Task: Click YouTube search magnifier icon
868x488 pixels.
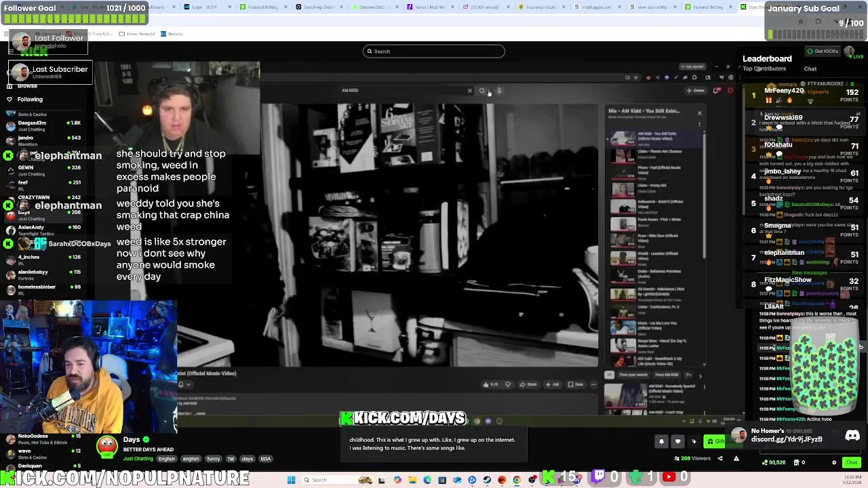Action: 482,91
